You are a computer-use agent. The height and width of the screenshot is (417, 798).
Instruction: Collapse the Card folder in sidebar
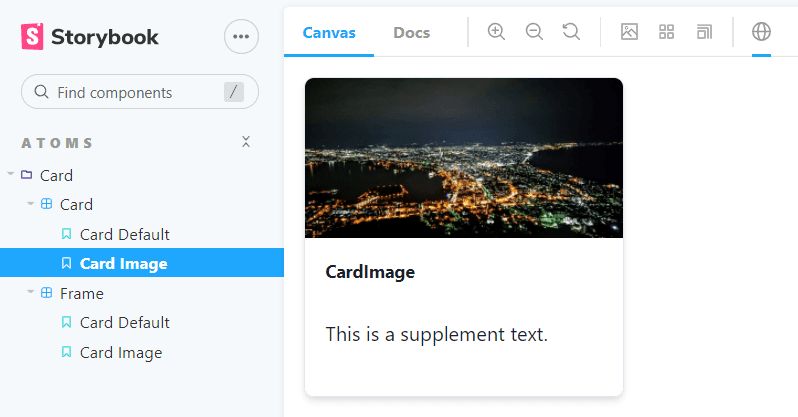(x=56, y=175)
